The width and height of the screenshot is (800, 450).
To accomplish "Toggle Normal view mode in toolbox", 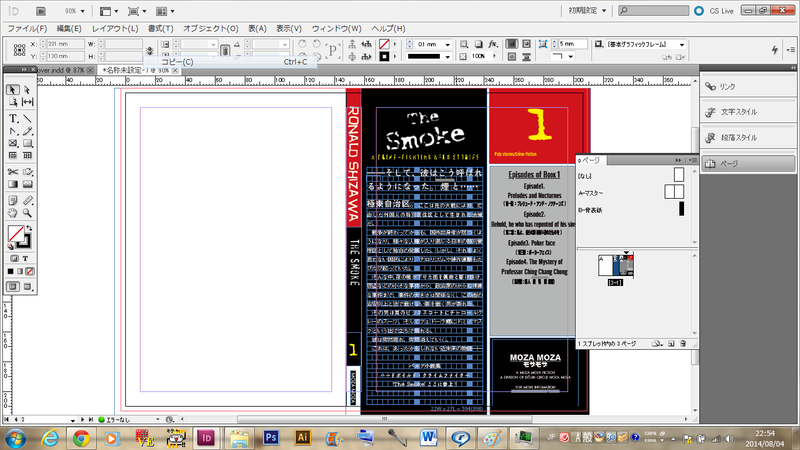I will point(13,287).
